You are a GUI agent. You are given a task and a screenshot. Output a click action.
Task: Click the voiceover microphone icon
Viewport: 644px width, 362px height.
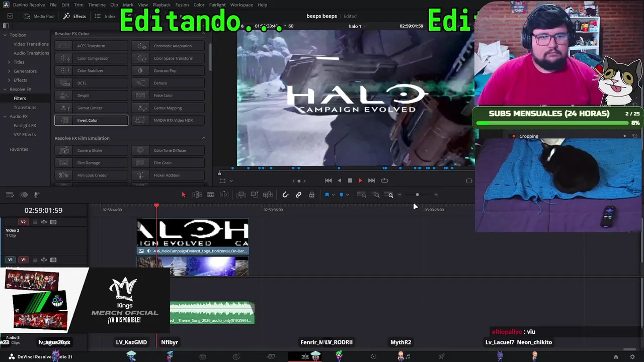37,195
